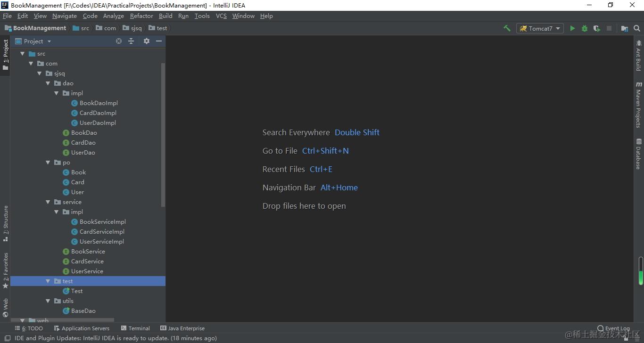Open Application Servers tool window
The height and width of the screenshot is (343, 644).
82,328
